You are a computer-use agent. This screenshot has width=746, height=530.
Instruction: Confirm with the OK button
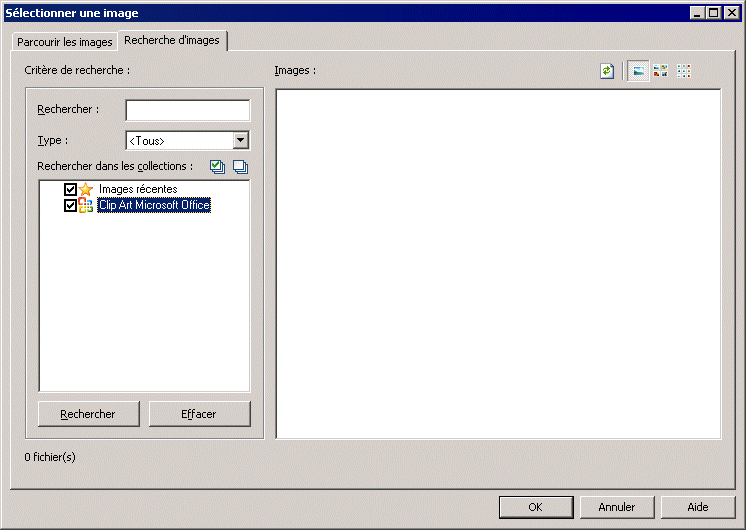pyautogui.click(x=536, y=507)
